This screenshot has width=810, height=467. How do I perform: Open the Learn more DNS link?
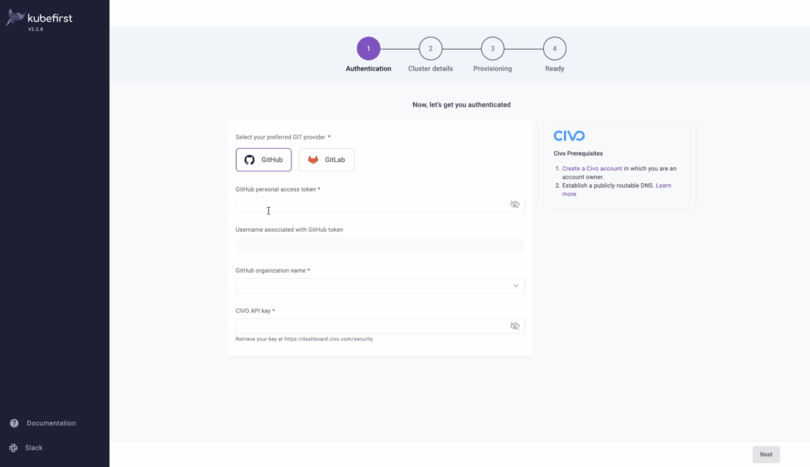tap(617, 190)
